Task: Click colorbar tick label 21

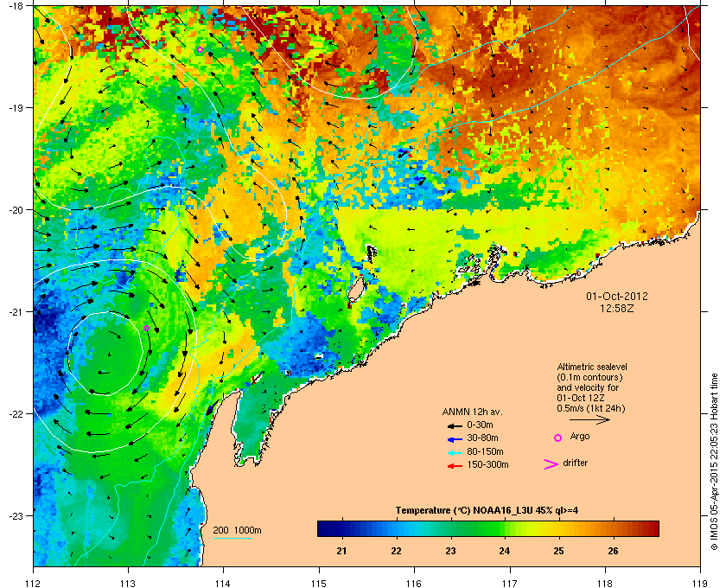Action: [x=341, y=551]
